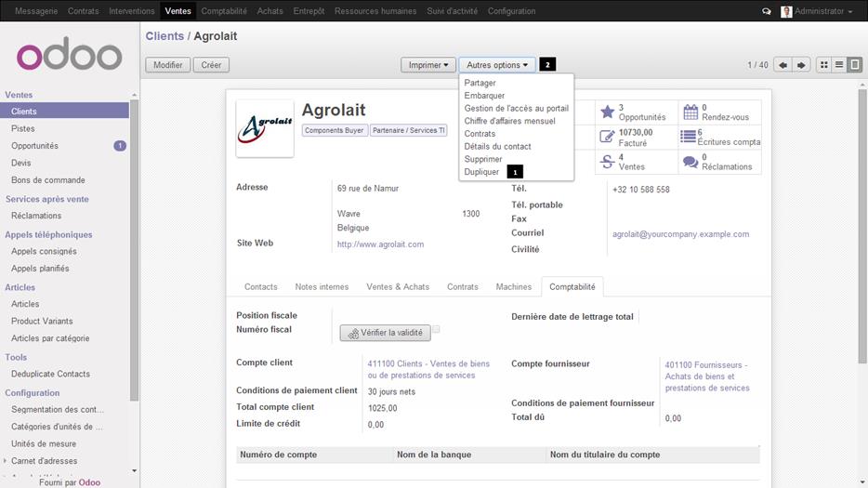868x488 pixels.
Task: Open Ventes strikethrough-S stat button
Action: point(637,162)
